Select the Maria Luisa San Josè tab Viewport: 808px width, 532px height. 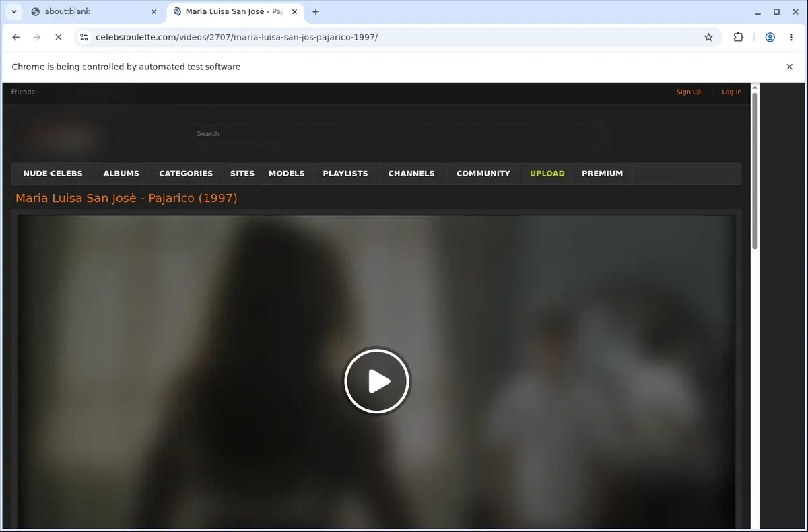point(234,11)
